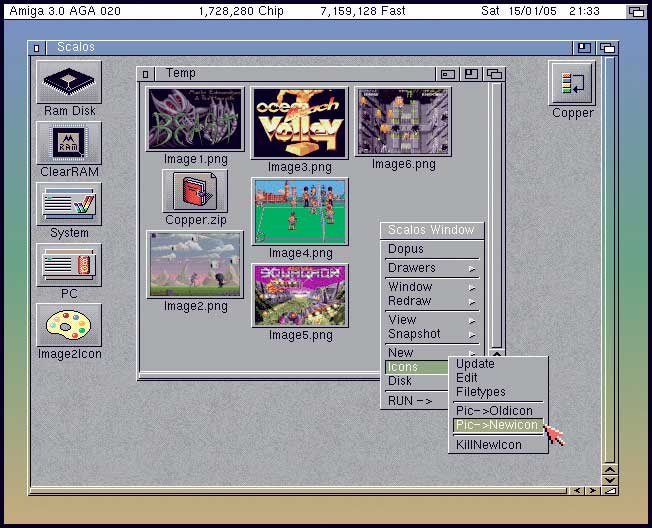This screenshot has width=652, height=528.
Task: Click the Scalos window zoom gadget
Action: [584, 48]
